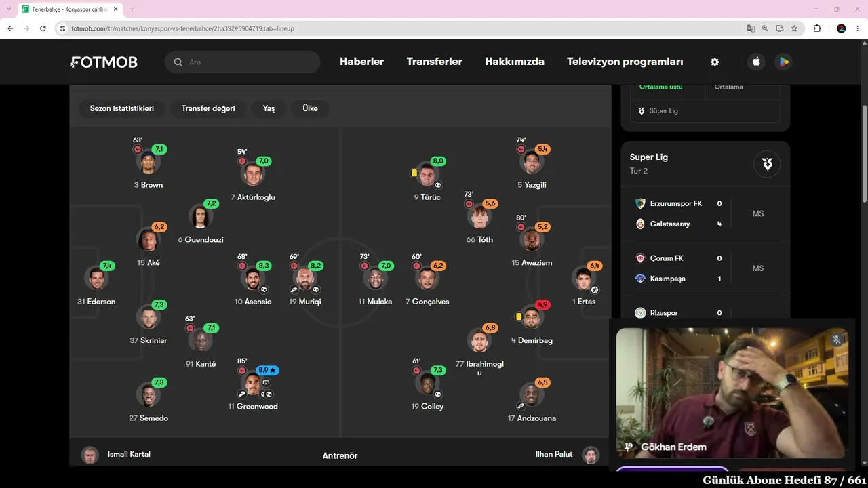Screen dimensions: 868x488
Task: Open Muriqi's player photo
Action: [305, 279]
